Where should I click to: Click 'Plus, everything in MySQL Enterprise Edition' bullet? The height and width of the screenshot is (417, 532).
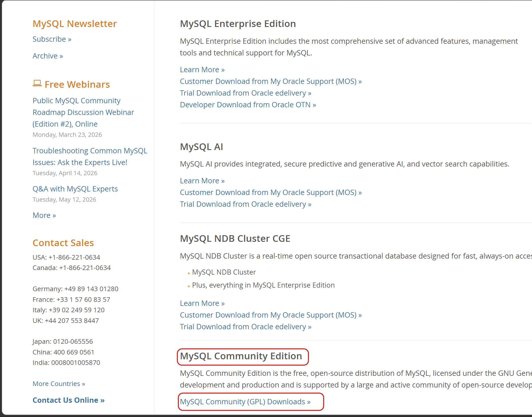click(263, 285)
